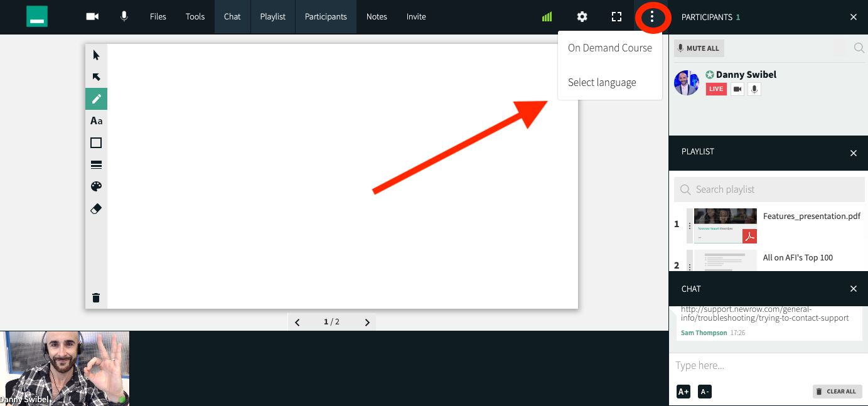The image size is (868, 406).
Task: Open options for Features_presentation.pdf item
Action: [690, 226]
